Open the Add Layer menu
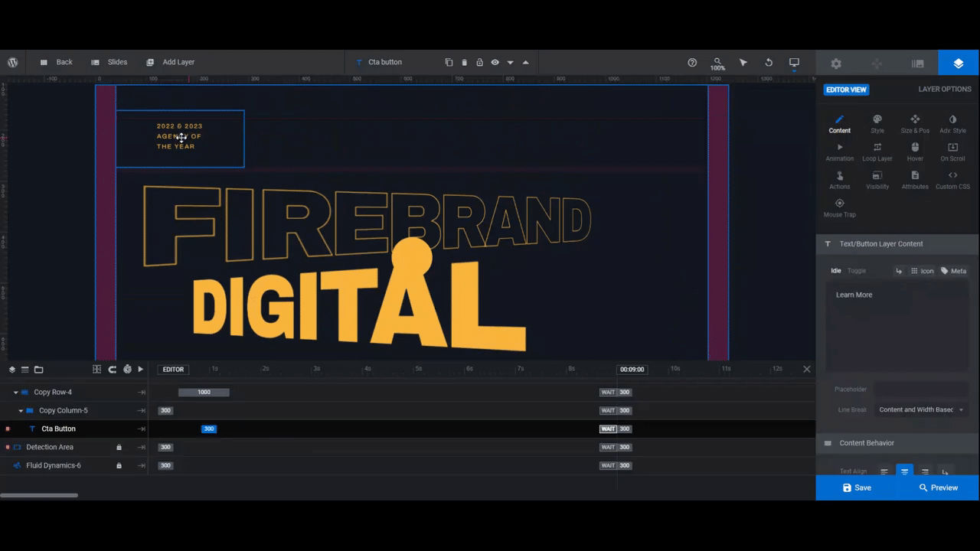This screenshot has width=980, height=551. click(170, 62)
